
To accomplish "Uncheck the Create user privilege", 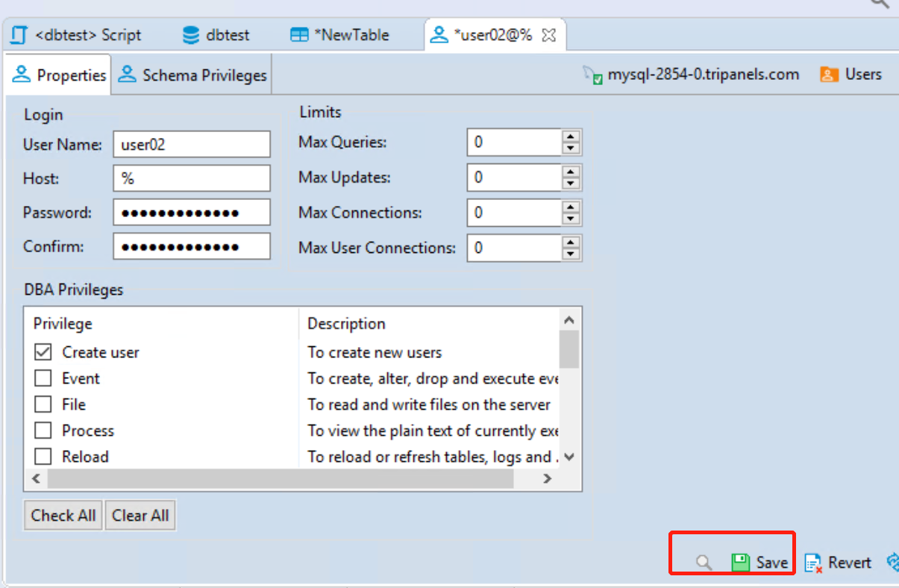I will click(43, 352).
